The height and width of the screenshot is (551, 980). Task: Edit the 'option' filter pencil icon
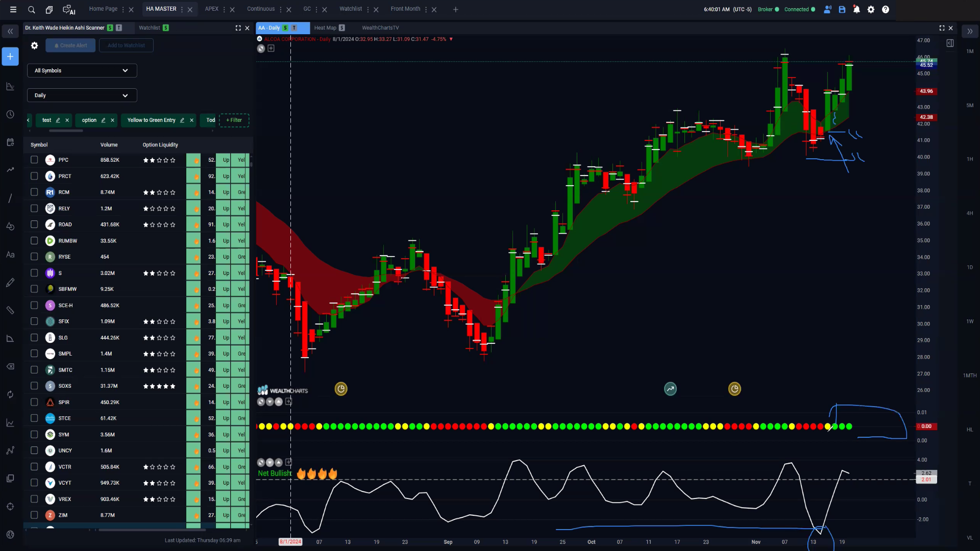coord(103,120)
